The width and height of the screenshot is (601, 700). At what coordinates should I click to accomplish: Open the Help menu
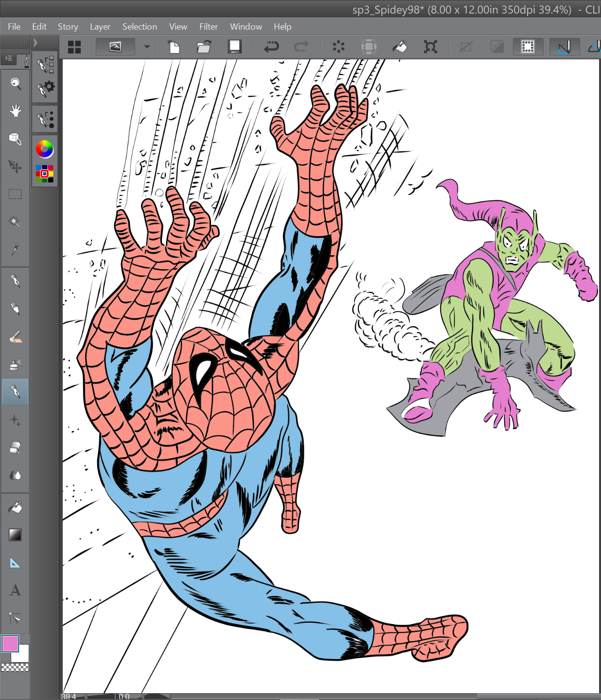click(283, 27)
